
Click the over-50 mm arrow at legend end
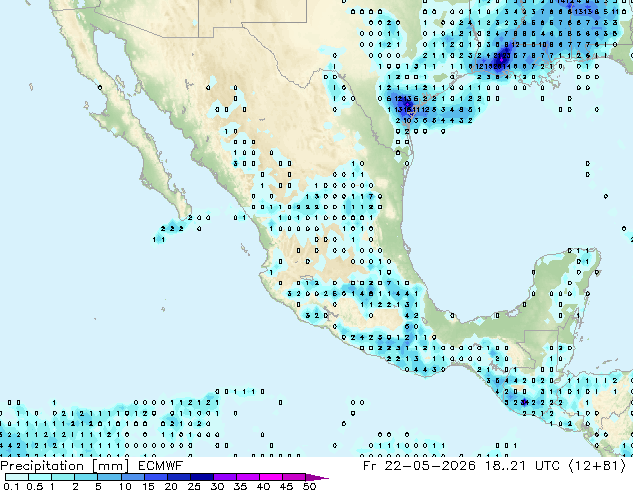tap(317, 477)
